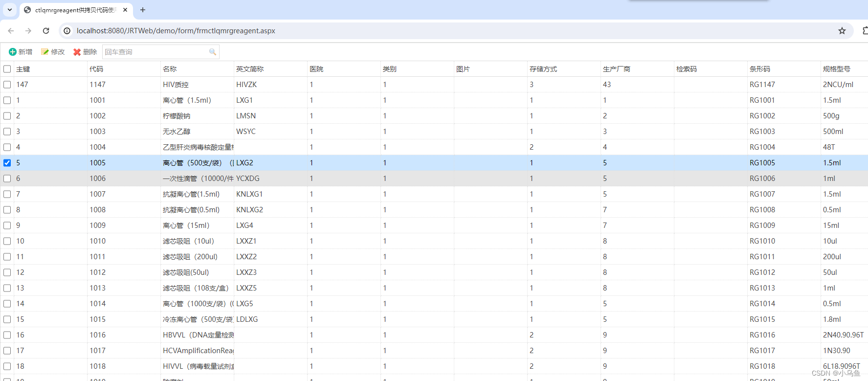Check the row for code 1008
Image resolution: width=868 pixels, height=381 pixels.
coord(7,210)
